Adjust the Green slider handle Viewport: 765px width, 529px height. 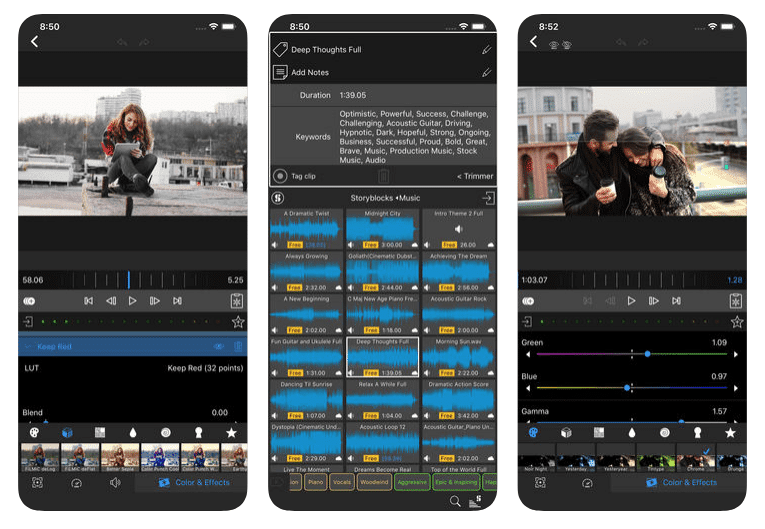tap(647, 354)
